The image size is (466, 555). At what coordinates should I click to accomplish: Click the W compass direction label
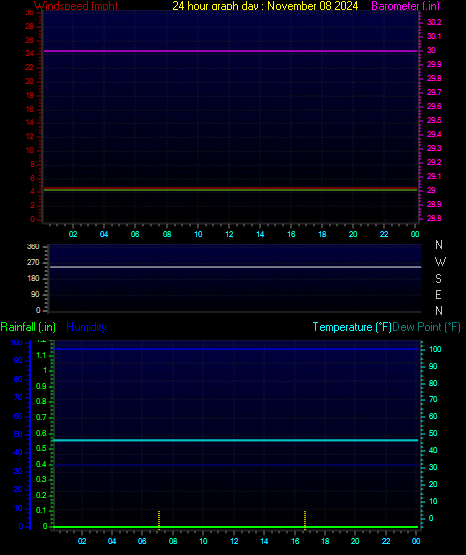pos(440,262)
